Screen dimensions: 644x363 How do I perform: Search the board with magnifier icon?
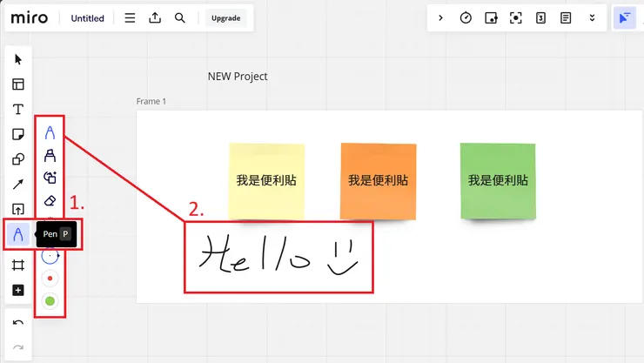(x=180, y=18)
